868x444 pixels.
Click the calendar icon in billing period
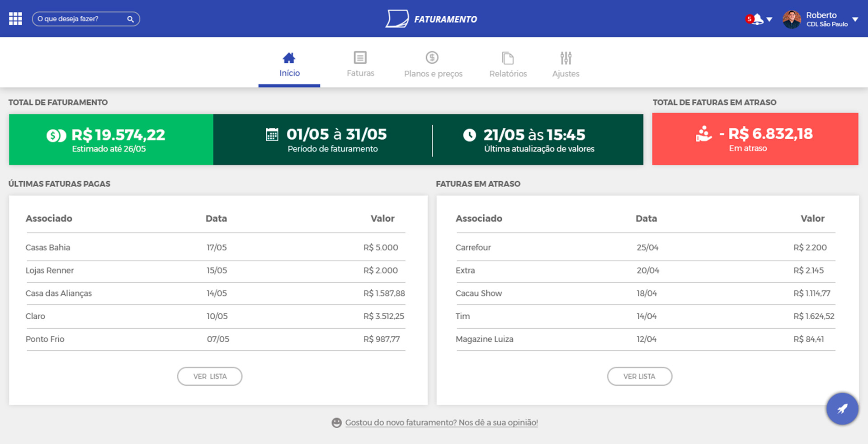(272, 134)
